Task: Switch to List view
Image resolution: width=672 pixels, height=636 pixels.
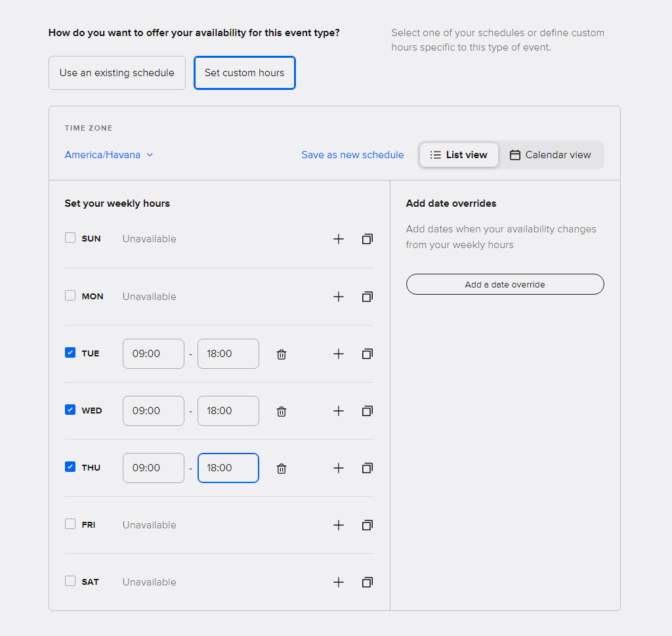Action: (x=459, y=155)
